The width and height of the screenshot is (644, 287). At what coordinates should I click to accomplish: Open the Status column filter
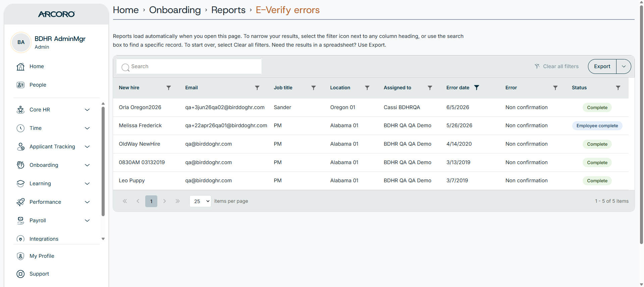click(x=618, y=88)
